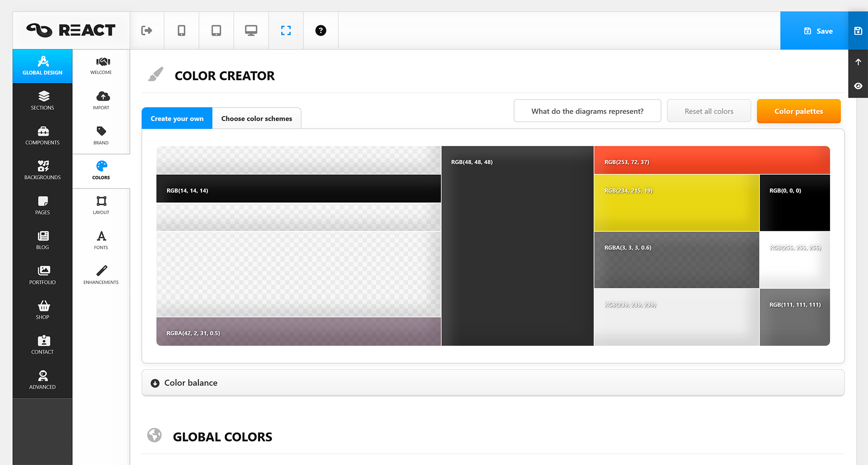This screenshot has height=465, width=868.
Task: Open the Help question mark icon
Action: pos(321,30)
